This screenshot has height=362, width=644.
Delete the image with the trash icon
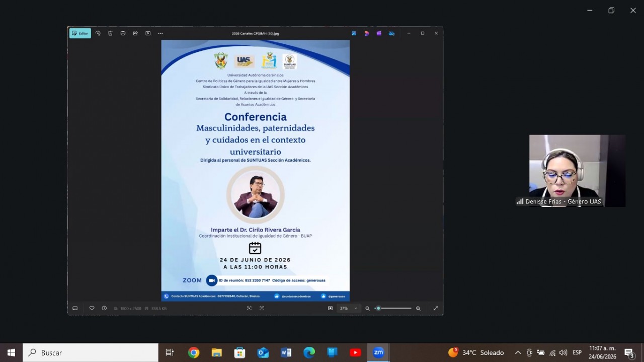110,33
